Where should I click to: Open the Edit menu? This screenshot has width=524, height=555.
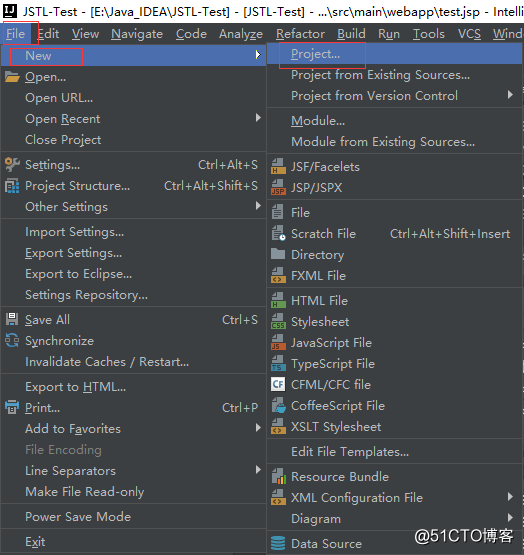48,34
